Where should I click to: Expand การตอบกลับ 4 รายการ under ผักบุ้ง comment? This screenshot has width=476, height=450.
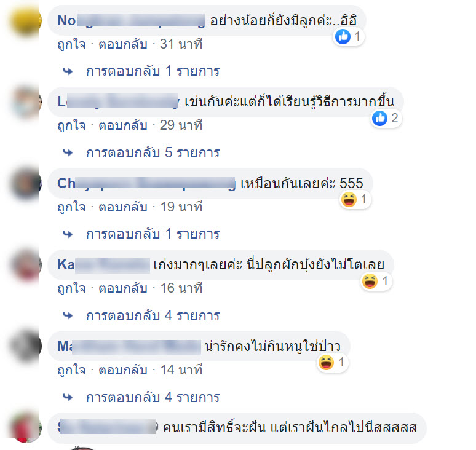tap(153, 315)
